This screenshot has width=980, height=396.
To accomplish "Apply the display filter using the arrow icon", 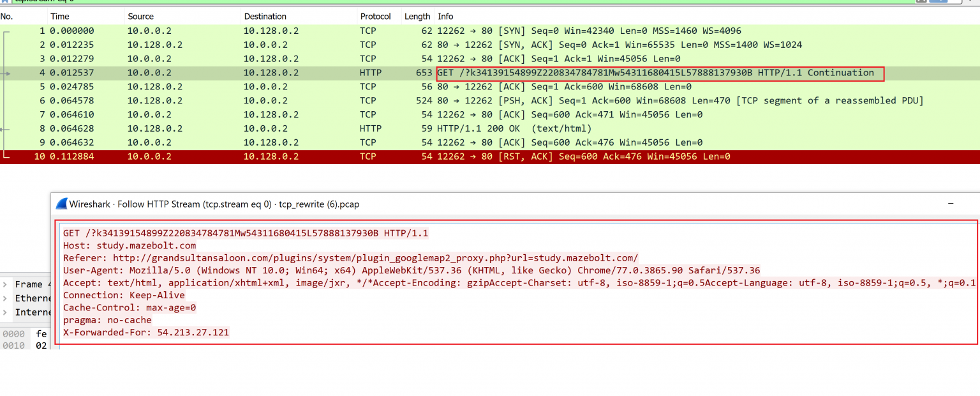I will point(938,1).
